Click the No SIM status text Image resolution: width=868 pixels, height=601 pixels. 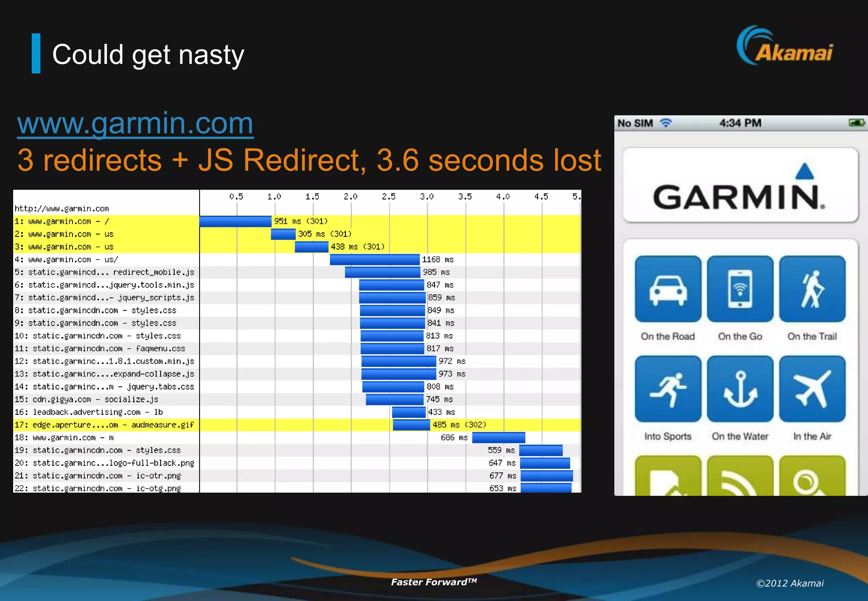(635, 123)
